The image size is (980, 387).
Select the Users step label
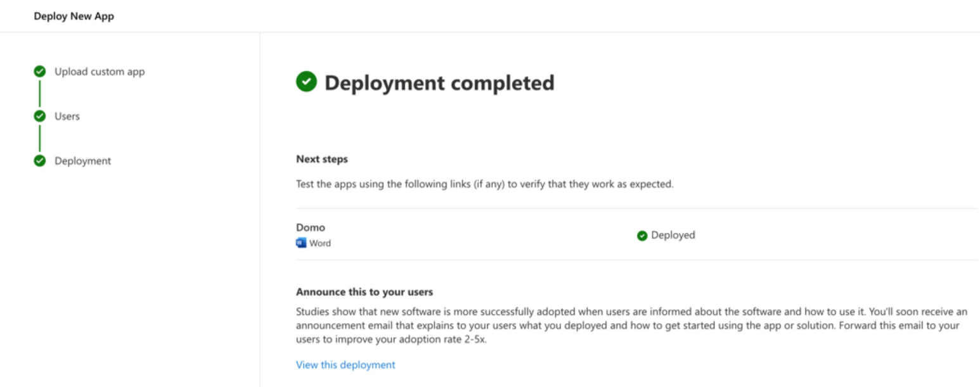67,117
